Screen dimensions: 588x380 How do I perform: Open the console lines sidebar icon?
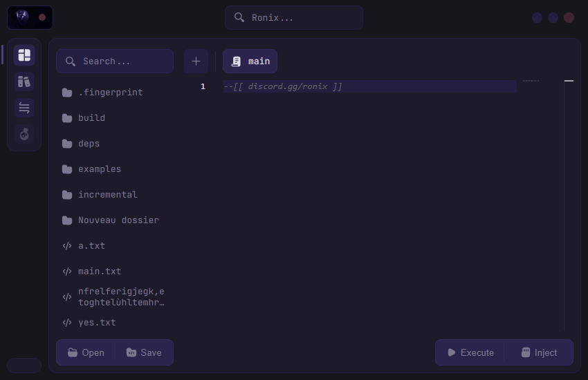(x=24, y=108)
